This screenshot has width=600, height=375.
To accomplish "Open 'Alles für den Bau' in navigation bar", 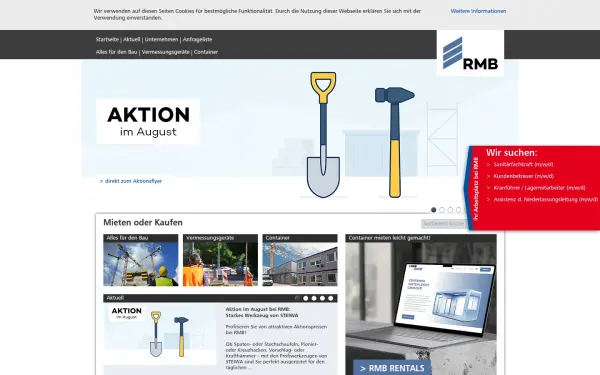I will pyautogui.click(x=116, y=52).
